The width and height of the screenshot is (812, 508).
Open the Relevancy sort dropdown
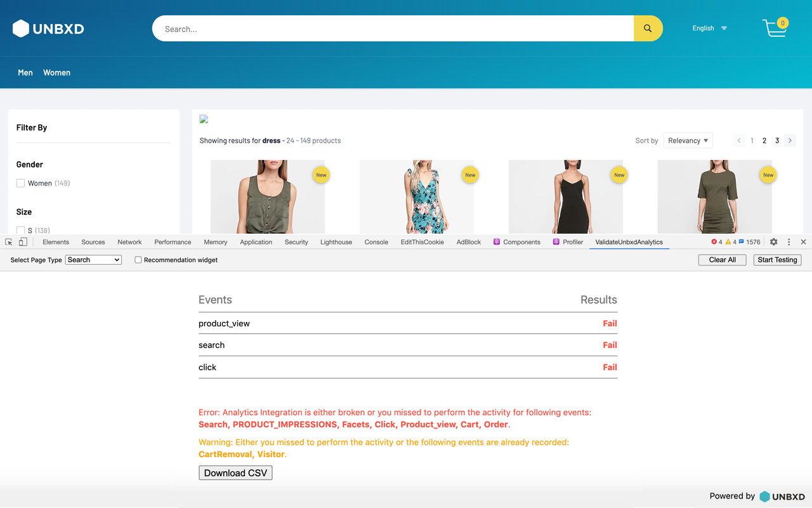tap(688, 140)
